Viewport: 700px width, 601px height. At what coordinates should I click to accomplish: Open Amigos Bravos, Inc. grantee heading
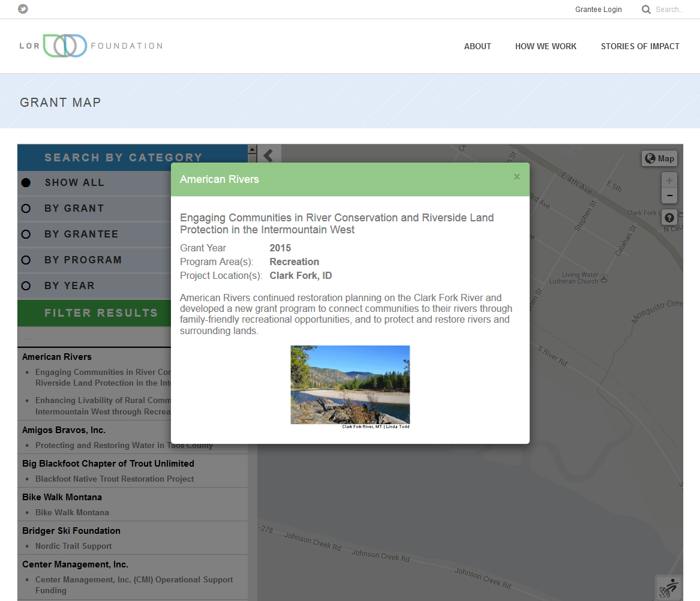pos(64,430)
